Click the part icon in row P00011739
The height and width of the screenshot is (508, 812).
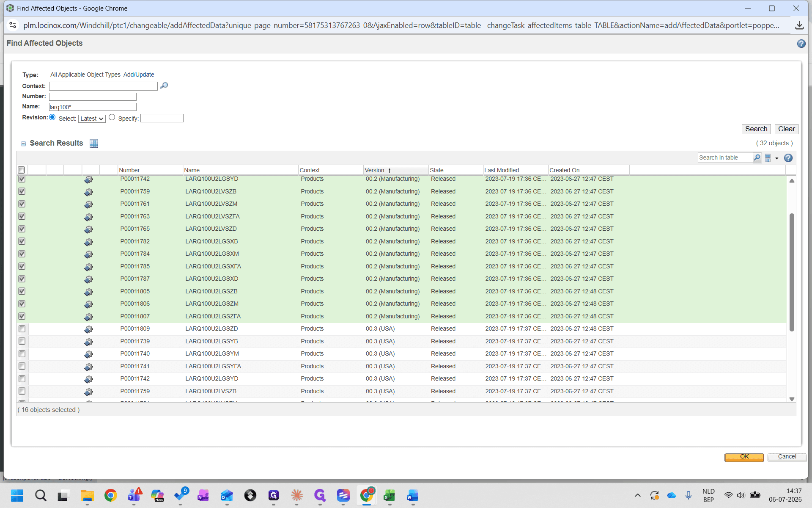[88, 342]
